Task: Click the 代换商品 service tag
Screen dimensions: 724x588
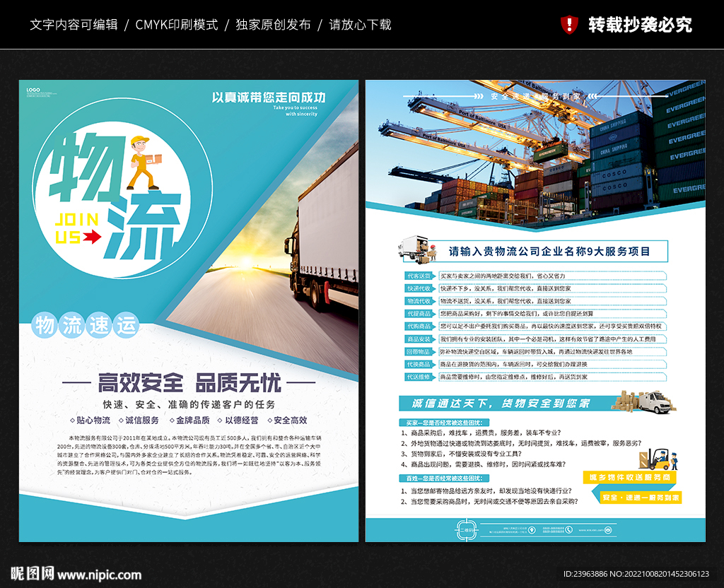Action: [x=419, y=365]
